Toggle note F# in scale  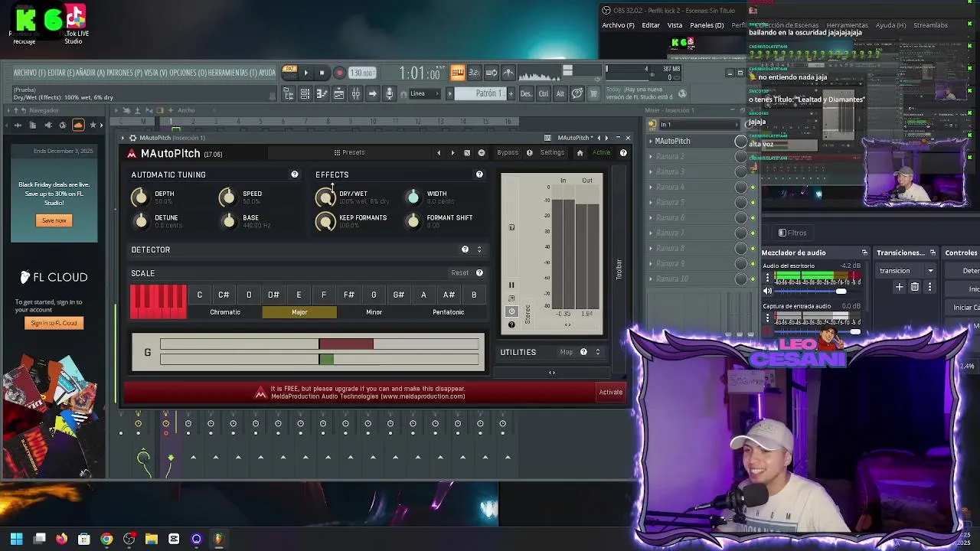click(348, 295)
